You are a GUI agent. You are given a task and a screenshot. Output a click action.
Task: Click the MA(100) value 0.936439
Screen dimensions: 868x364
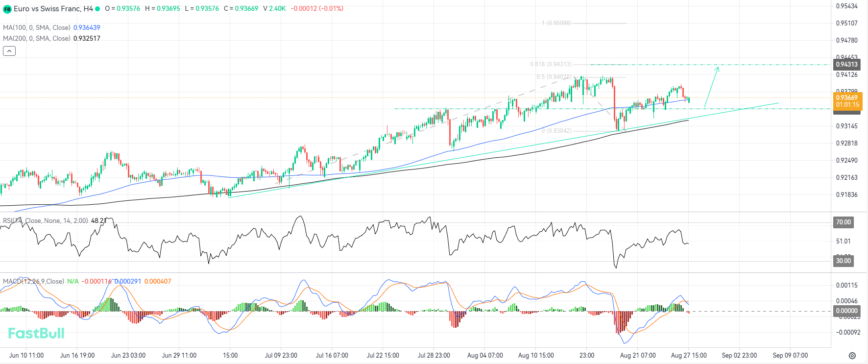coord(87,27)
